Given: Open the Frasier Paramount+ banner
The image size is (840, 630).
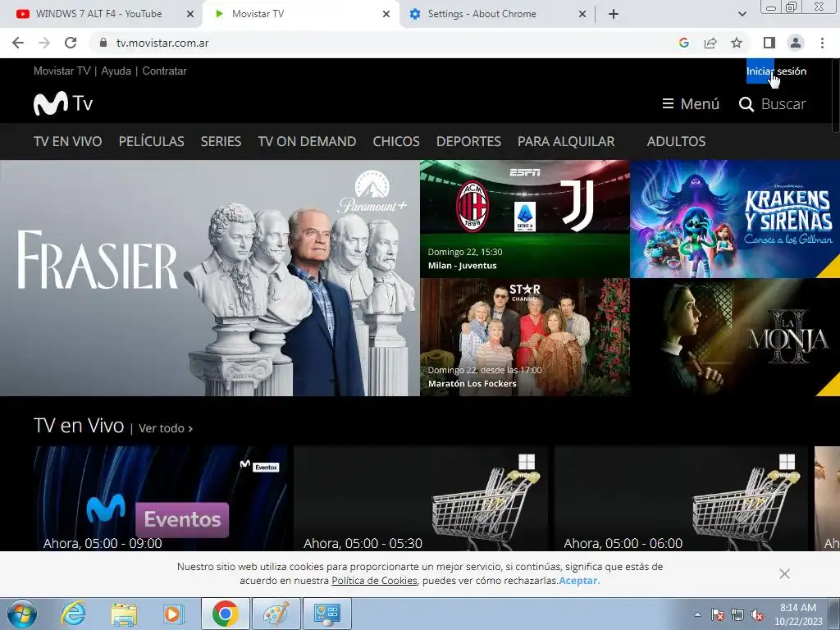Looking at the screenshot, I should [210, 278].
